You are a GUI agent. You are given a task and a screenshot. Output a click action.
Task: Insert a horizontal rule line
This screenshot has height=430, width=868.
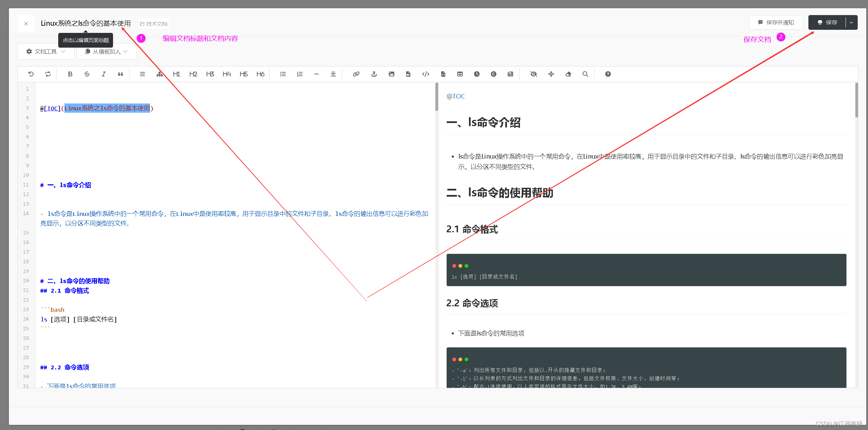click(x=317, y=74)
